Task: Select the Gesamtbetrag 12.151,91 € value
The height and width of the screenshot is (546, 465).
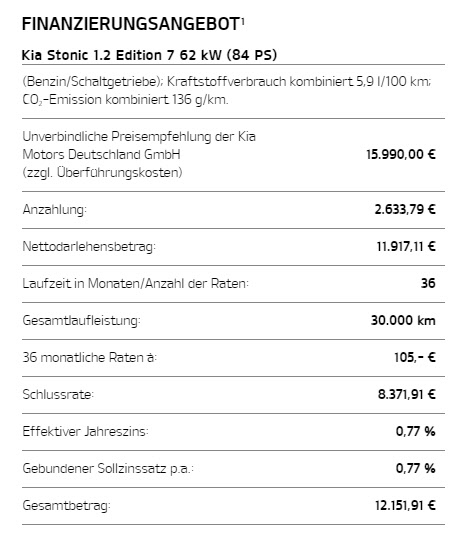Action: point(405,505)
